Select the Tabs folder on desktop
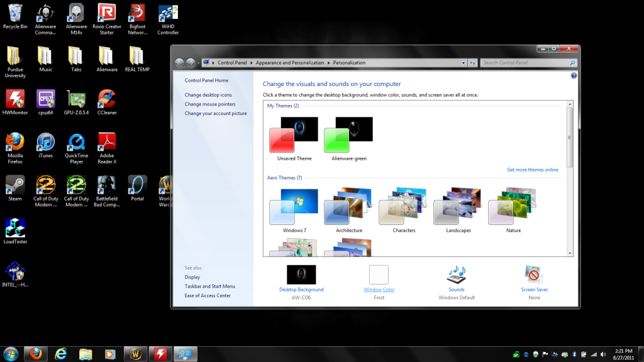The height and width of the screenshot is (362, 644). click(76, 59)
